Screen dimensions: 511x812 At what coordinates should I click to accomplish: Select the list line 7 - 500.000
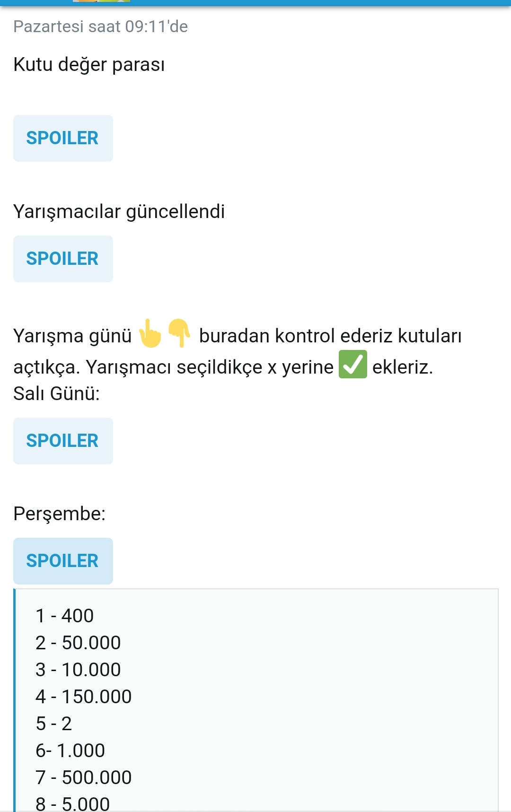(x=83, y=777)
